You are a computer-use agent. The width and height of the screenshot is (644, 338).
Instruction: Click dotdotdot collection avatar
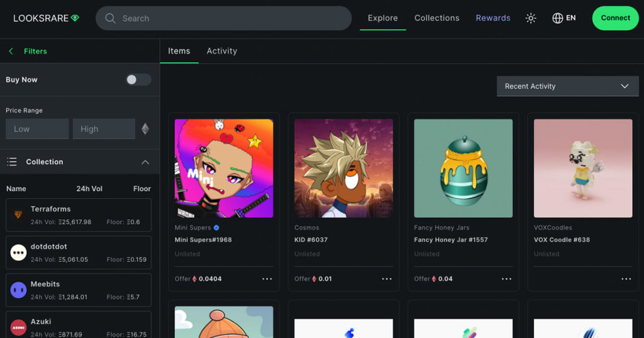[18, 253]
